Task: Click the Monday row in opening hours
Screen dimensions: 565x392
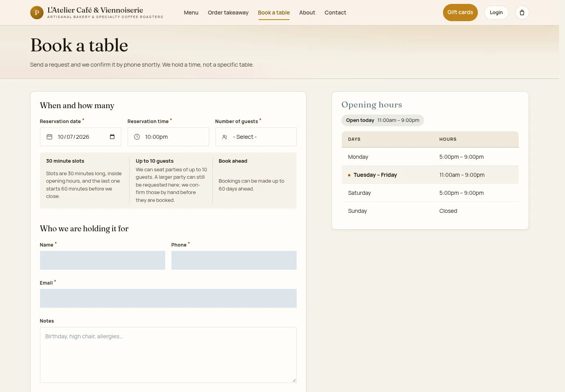Action: pyautogui.click(x=430, y=157)
